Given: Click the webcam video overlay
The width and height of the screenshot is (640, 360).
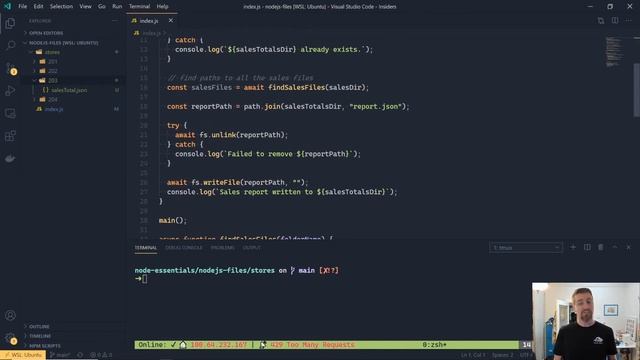Looking at the screenshot, I should tap(586, 321).
